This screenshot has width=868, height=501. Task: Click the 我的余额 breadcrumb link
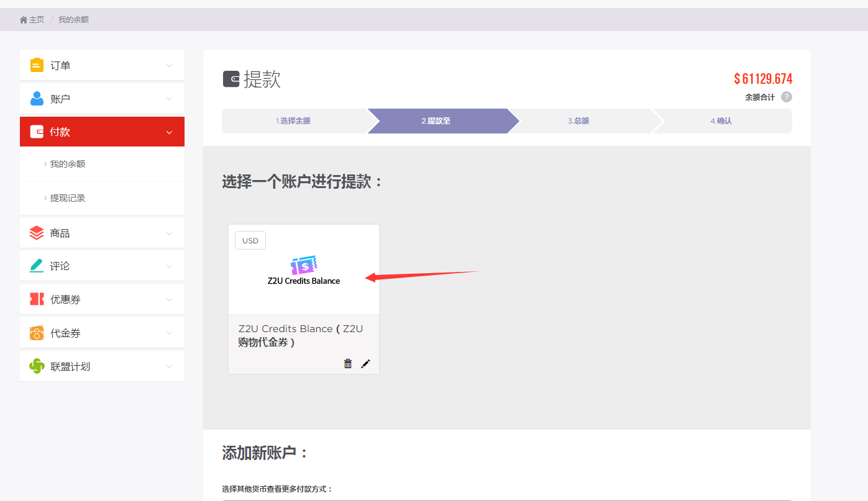tap(73, 20)
